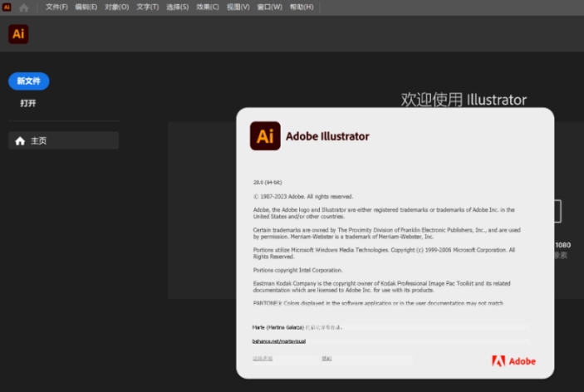
Task: Click the 'Eastman Kodak Company' paragraph
Action: (x=382, y=287)
